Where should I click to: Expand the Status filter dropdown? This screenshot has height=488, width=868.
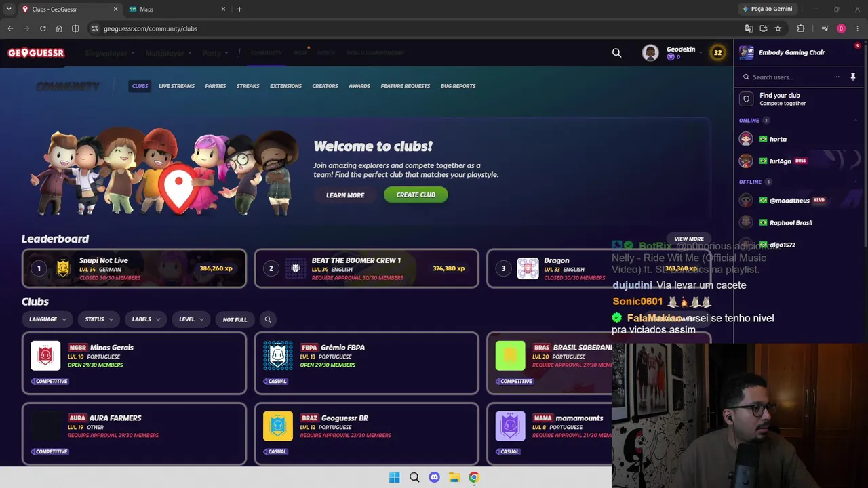(x=99, y=319)
